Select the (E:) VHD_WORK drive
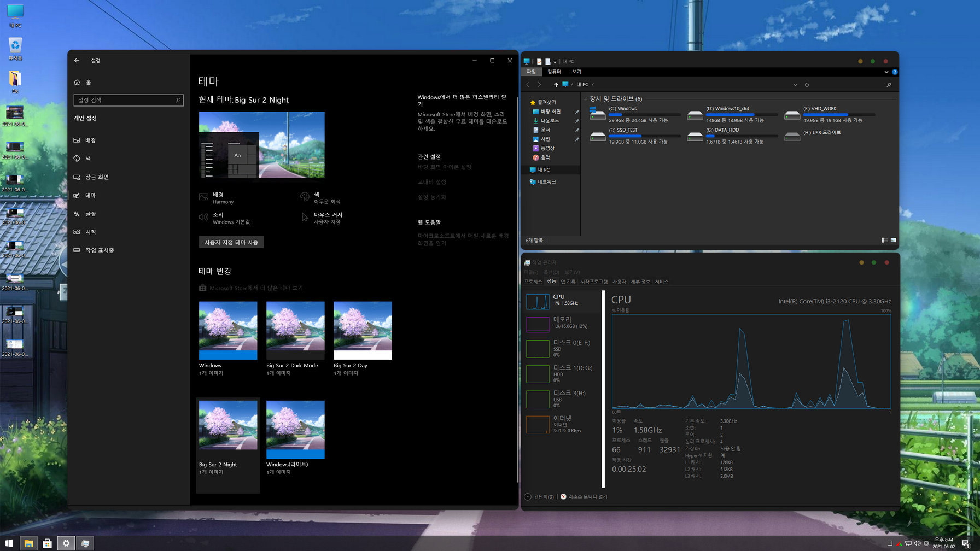This screenshot has width=980, height=551. click(x=829, y=114)
